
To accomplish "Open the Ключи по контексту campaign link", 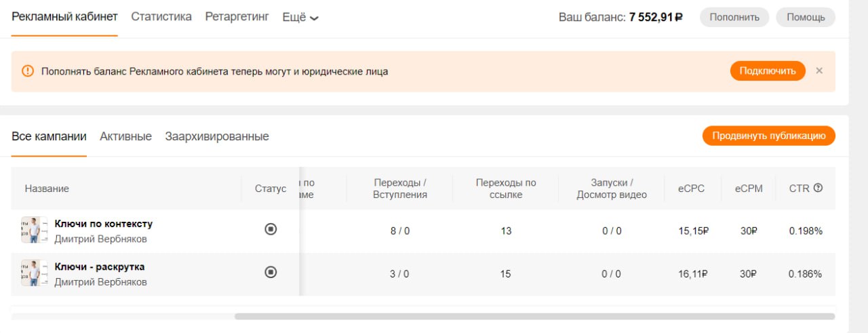I will 104,224.
